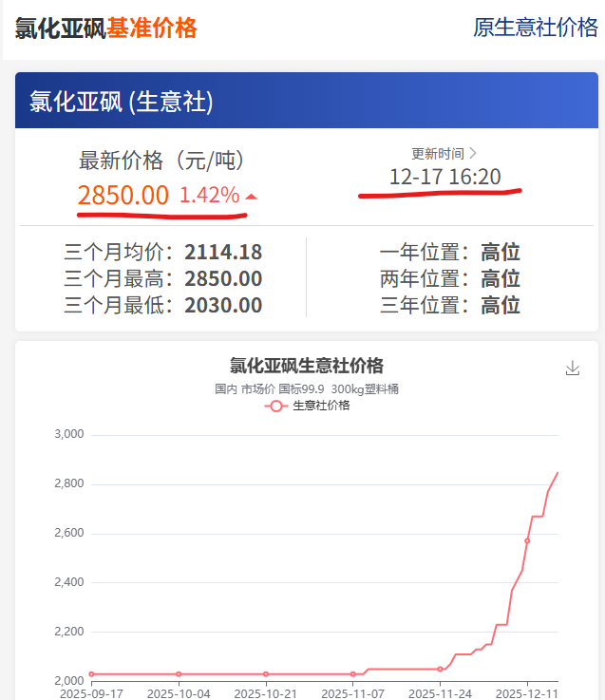605x700 pixels.
Task: Click the 三个月最低 value 2030.00
Action: 223,305
